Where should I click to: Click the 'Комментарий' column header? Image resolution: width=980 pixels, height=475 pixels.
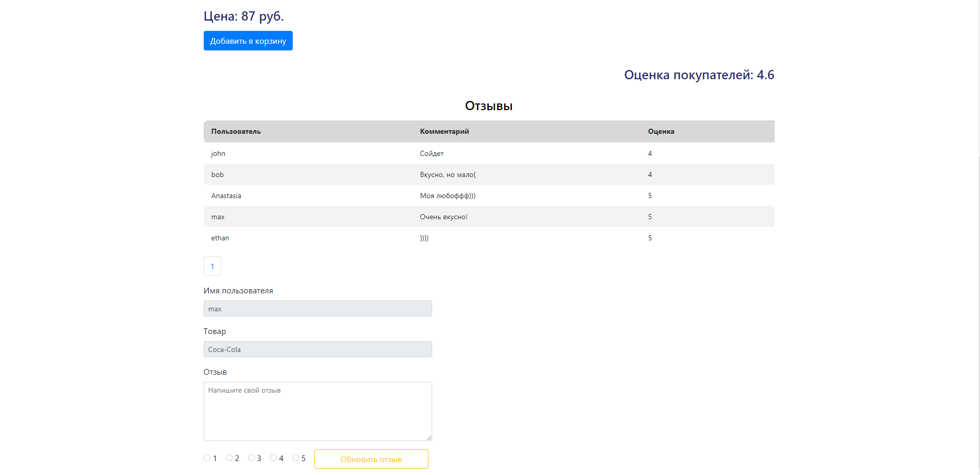coord(444,131)
